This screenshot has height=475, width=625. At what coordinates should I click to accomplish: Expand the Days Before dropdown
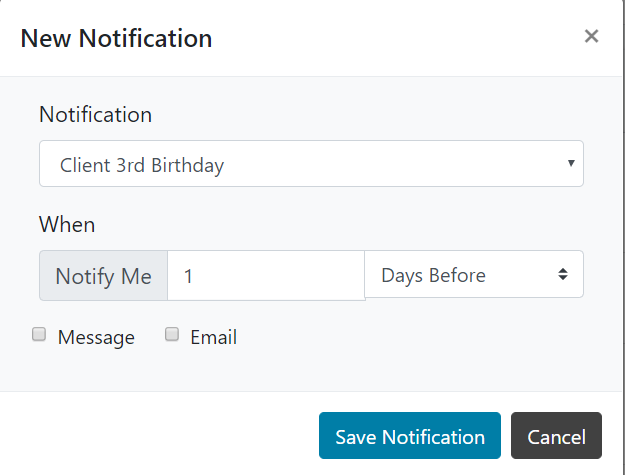click(x=473, y=275)
